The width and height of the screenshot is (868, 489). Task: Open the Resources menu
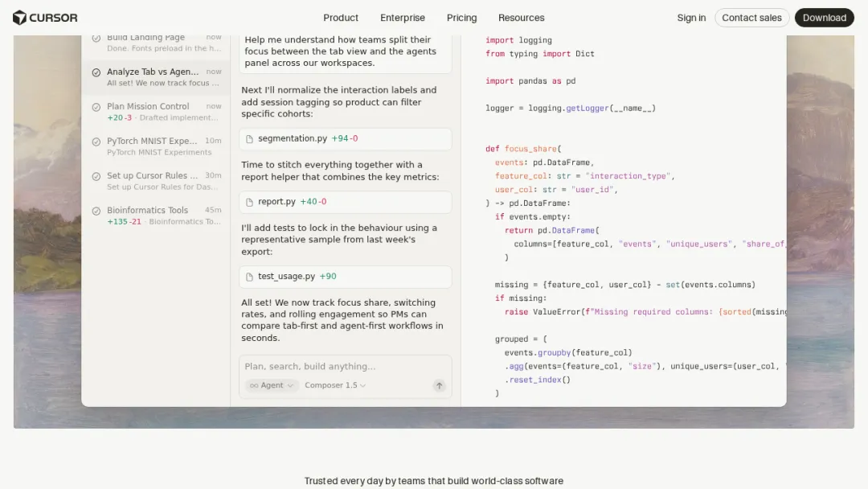click(521, 18)
